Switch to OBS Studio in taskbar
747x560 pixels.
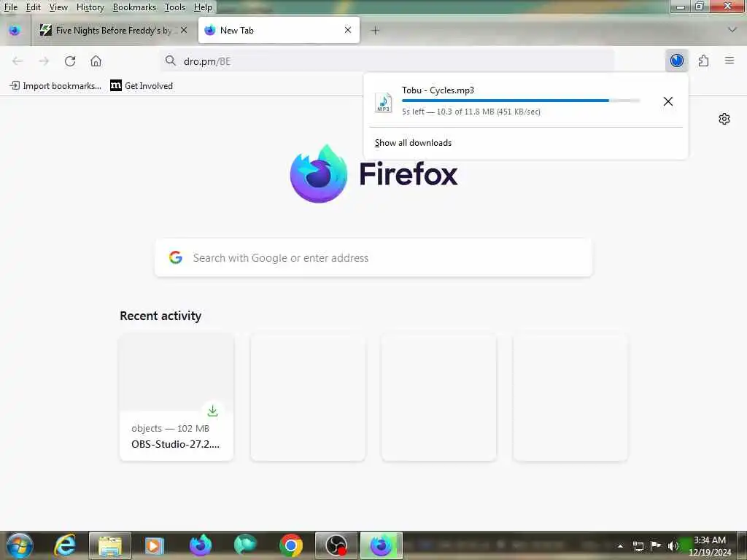tap(336, 545)
